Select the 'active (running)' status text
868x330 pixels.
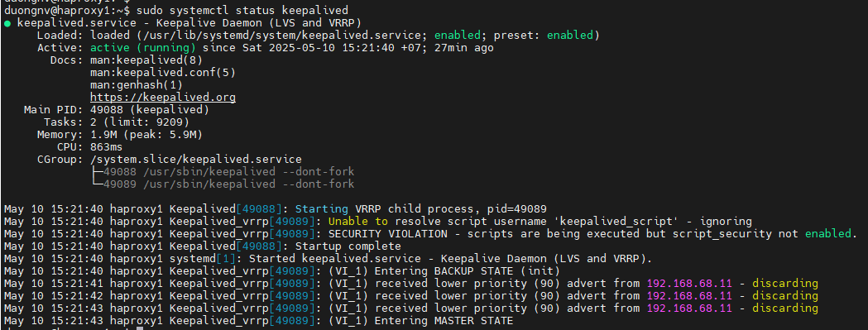click(143, 48)
